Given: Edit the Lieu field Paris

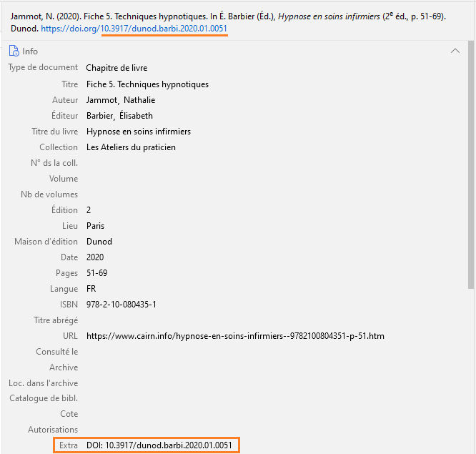Looking at the screenshot, I should click(95, 226).
